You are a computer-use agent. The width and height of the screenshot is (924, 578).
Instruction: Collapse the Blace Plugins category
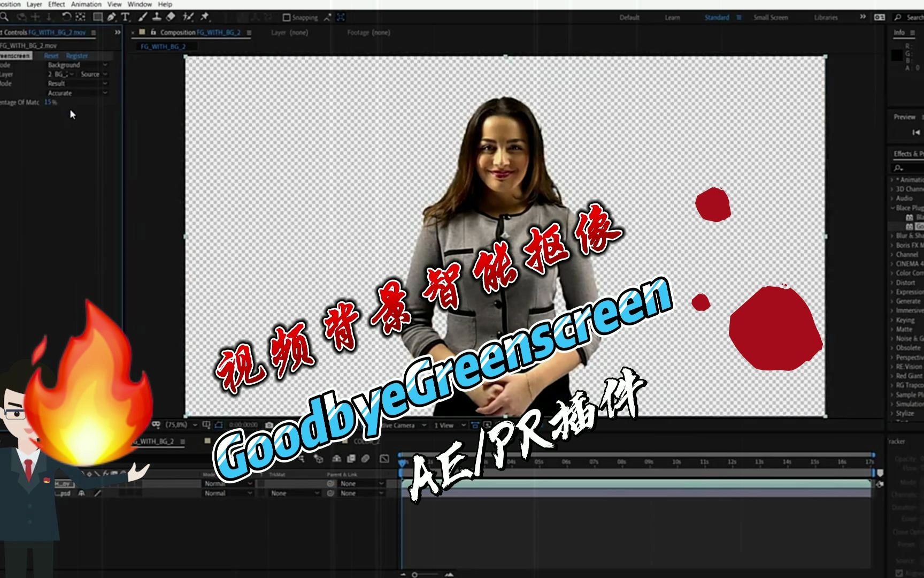(x=892, y=208)
